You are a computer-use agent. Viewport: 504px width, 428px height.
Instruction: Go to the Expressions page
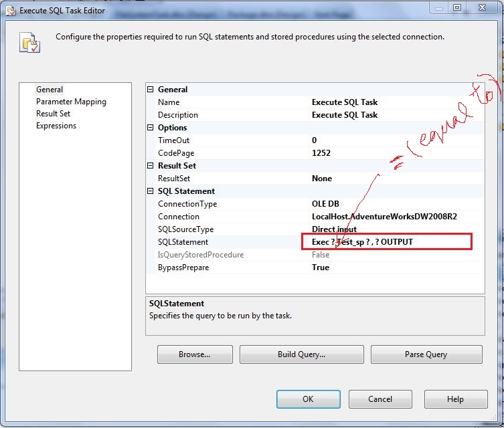(56, 126)
